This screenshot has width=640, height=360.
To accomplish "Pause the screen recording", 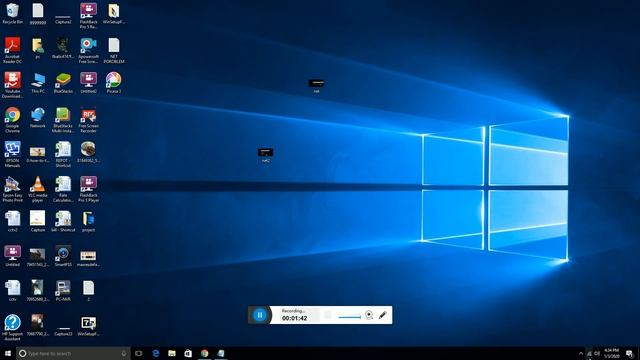I will coord(260,315).
